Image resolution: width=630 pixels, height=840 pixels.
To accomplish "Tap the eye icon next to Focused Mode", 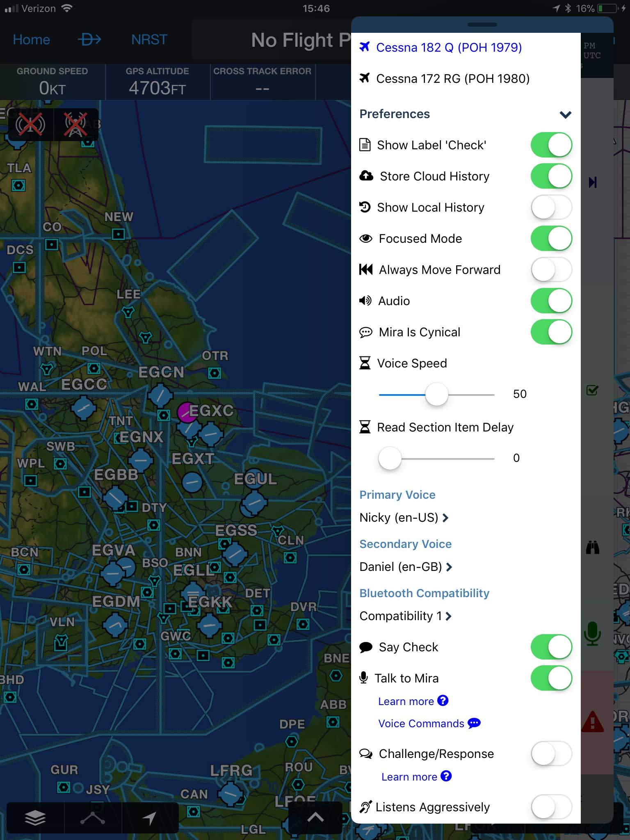I will click(x=366, y=238).
